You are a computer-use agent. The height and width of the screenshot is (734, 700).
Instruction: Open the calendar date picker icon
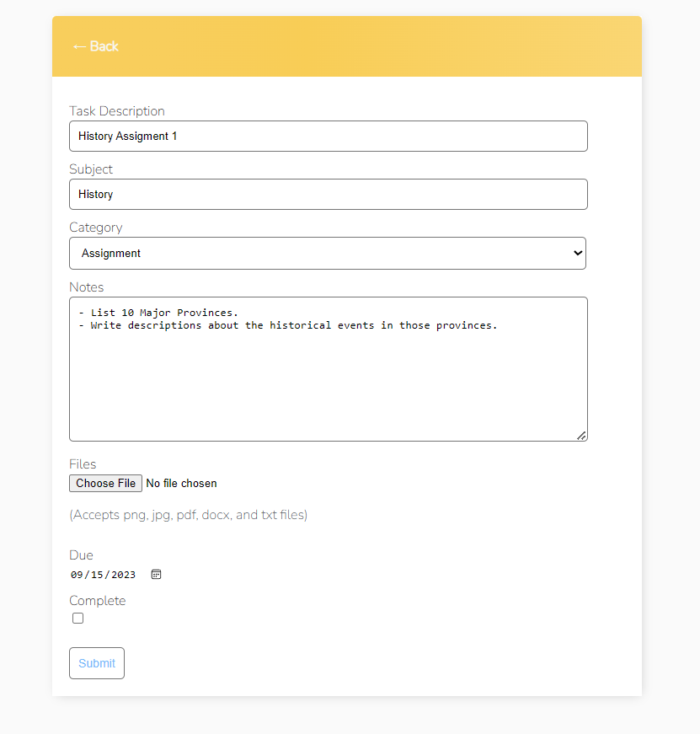(156, 574)
